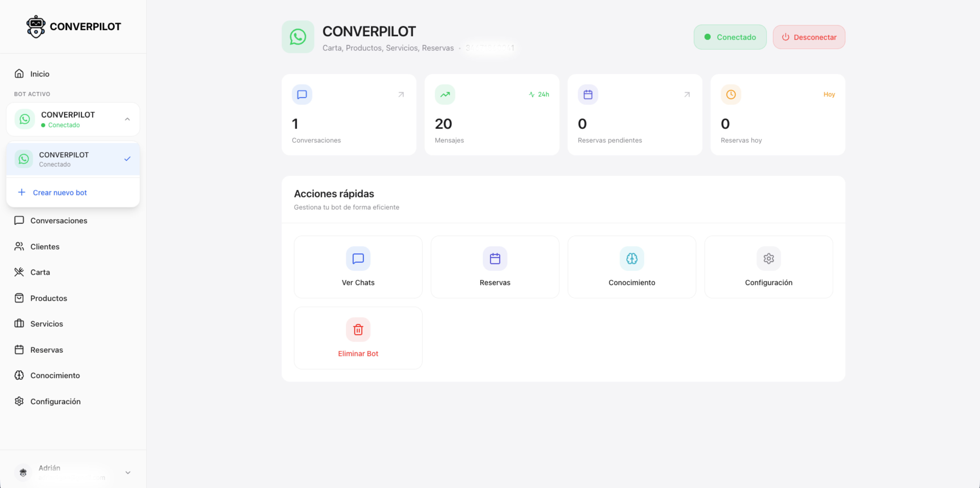The width and height of the screenshot is (980, 488).
Task: Click the WhatsApp icon in the header
Action: click(x=298, y=37)
